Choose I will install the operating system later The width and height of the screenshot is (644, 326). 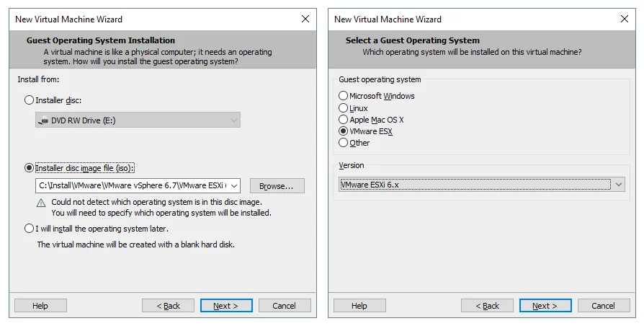point(29,228)
